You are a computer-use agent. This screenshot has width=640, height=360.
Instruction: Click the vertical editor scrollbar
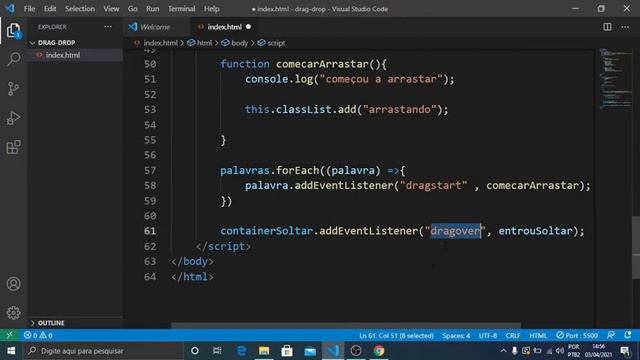[x=636, y=247]
